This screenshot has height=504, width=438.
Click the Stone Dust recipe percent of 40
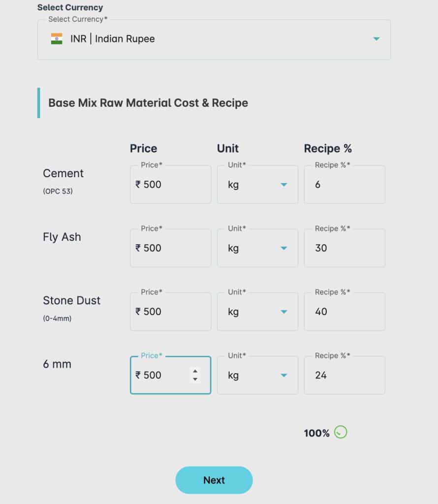tap(344, 312)
